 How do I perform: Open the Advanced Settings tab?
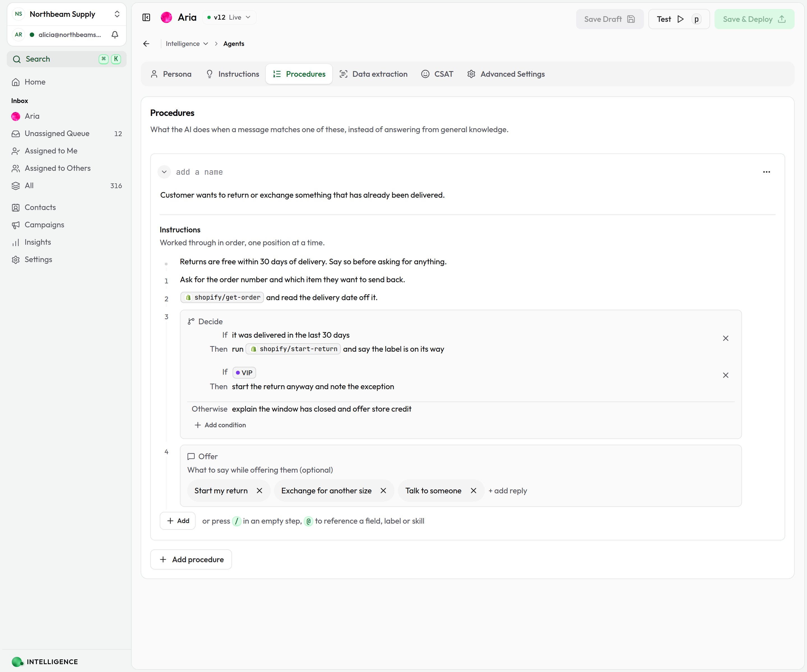[x=506, y=74]
